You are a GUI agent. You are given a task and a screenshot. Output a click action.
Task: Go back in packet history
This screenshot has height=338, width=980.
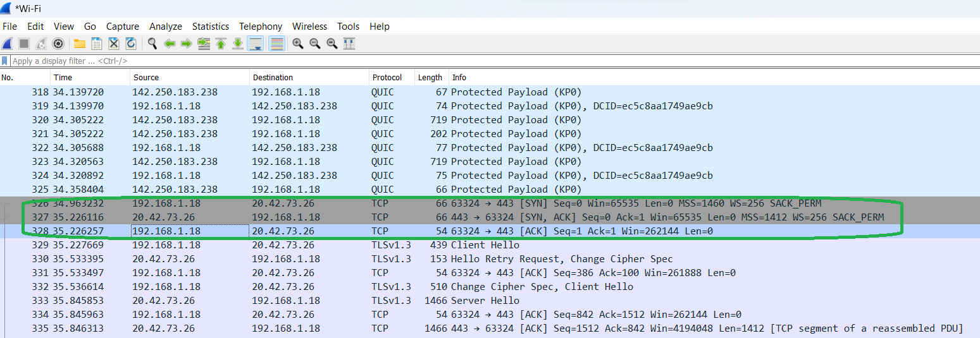(170, 44)
